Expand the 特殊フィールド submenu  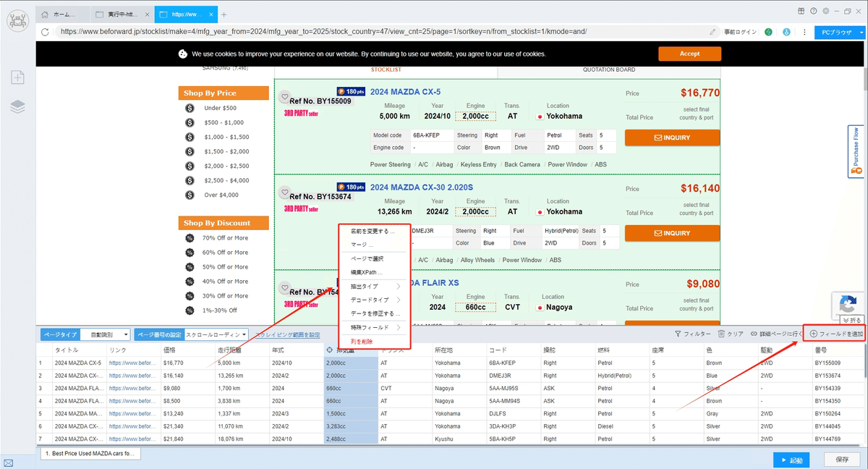[x=375, y=327]
